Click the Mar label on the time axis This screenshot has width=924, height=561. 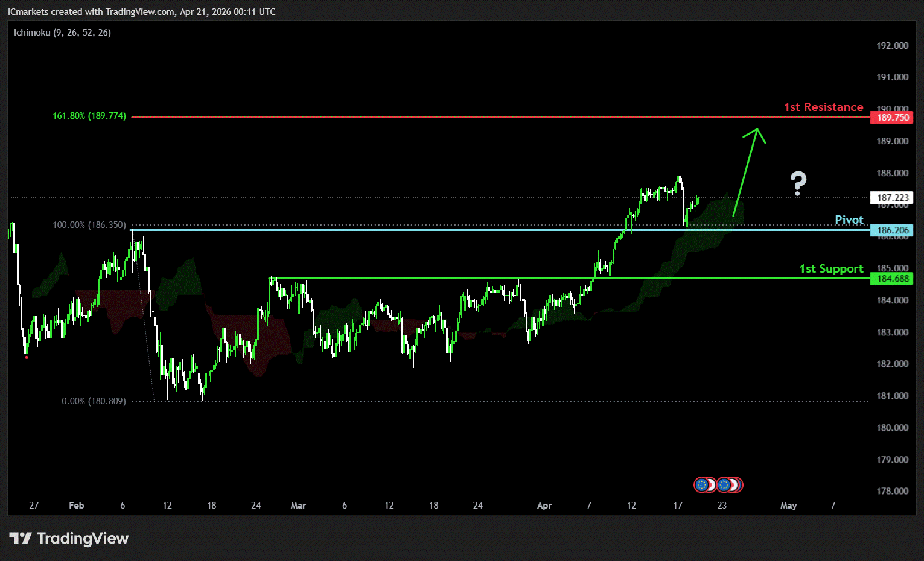point(298,506)
